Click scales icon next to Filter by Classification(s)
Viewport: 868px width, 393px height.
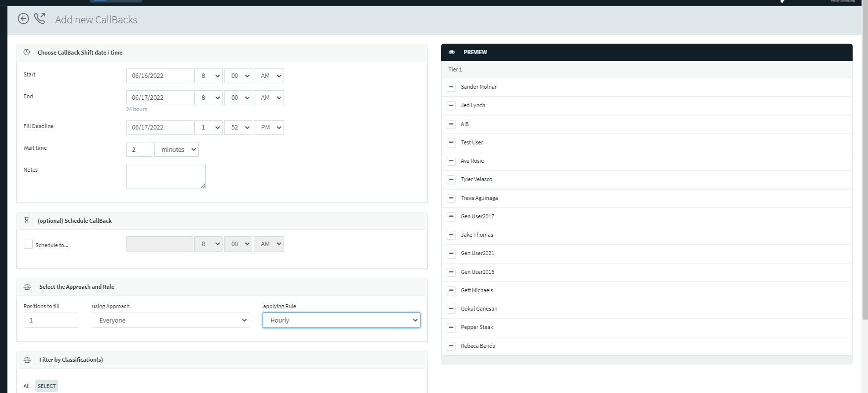pyautogui.click(x=27, y=360)
